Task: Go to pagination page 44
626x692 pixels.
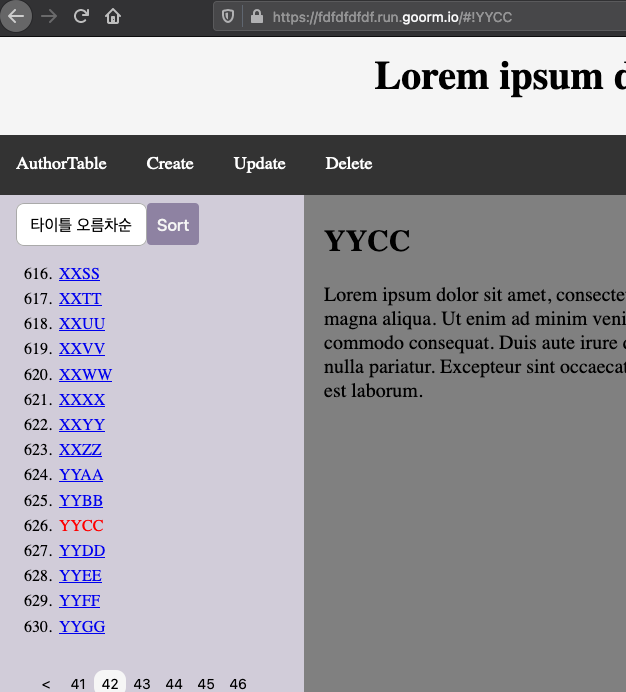Action: coord(174,684)
